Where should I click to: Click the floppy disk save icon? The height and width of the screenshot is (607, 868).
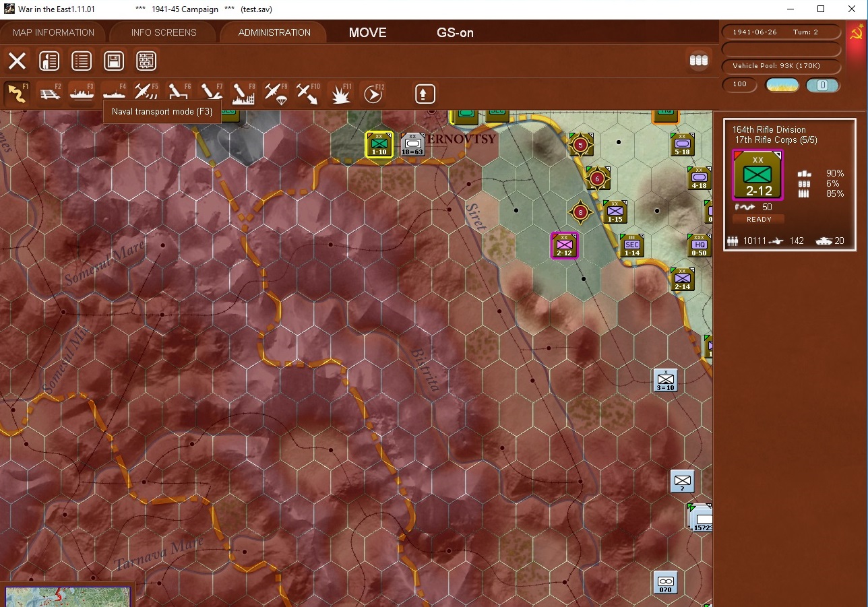click(114, 61)
